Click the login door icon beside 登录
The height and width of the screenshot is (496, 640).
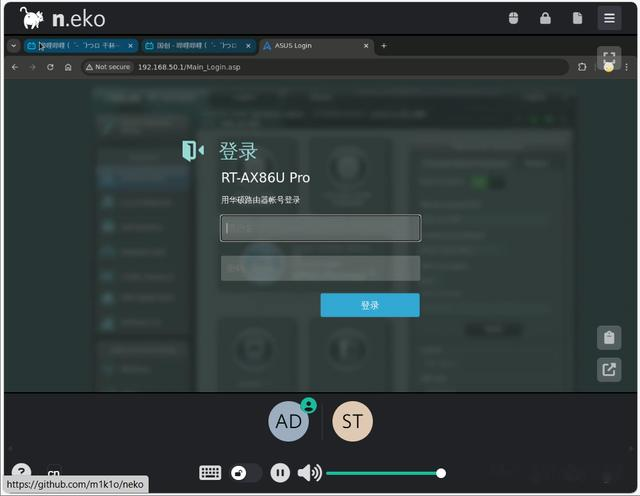(x=193, y=151)
